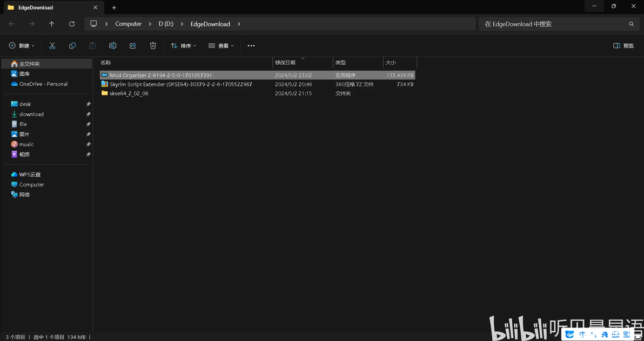Click the Paste clipboard icon
Image resolution: width=644 pixels, height=341 pixels.
[x=93, y=45]
